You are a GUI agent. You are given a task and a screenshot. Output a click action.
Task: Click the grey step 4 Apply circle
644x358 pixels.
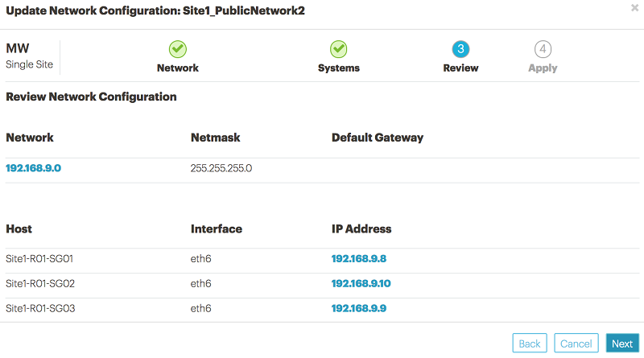pos(543,49)
